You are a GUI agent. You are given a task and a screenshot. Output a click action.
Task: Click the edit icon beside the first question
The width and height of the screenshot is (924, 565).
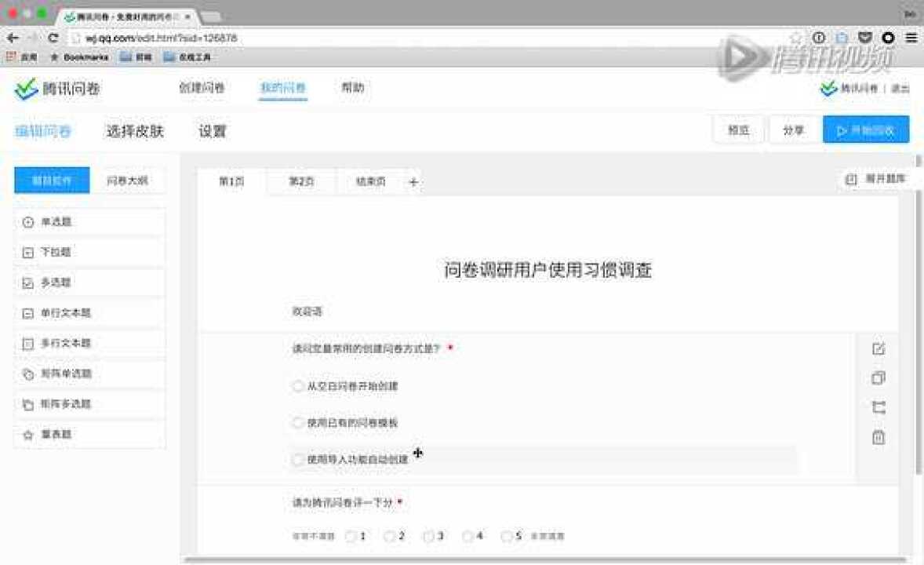click(x=878, y=349)
